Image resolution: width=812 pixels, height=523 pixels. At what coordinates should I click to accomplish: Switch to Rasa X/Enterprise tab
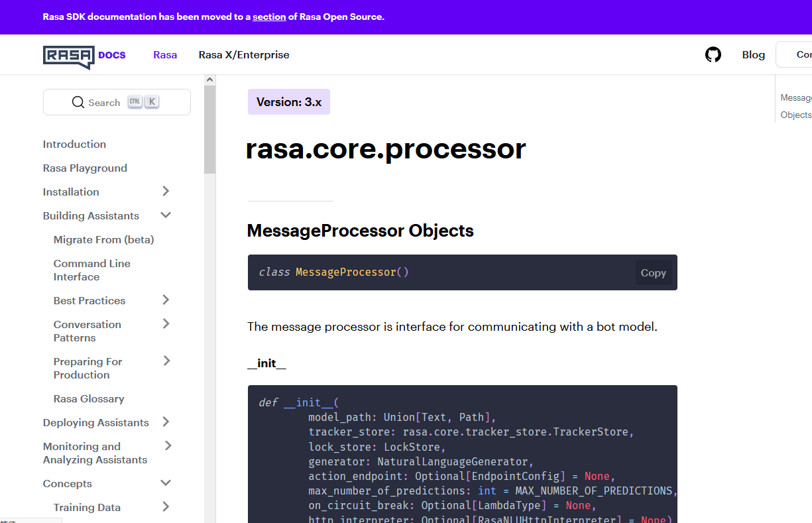coord(244,54)
